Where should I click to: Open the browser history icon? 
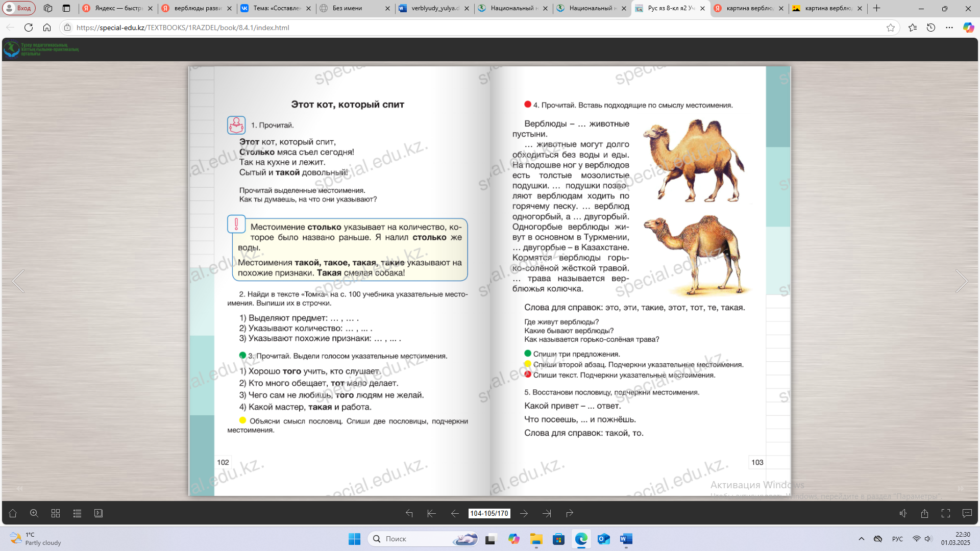931,28
